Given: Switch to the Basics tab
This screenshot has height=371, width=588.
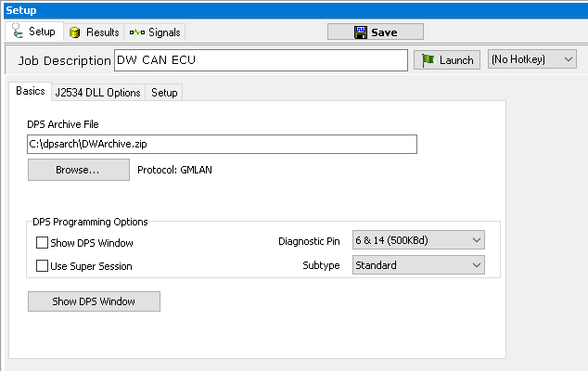Looking at the screenshot, I should point(30,92).
